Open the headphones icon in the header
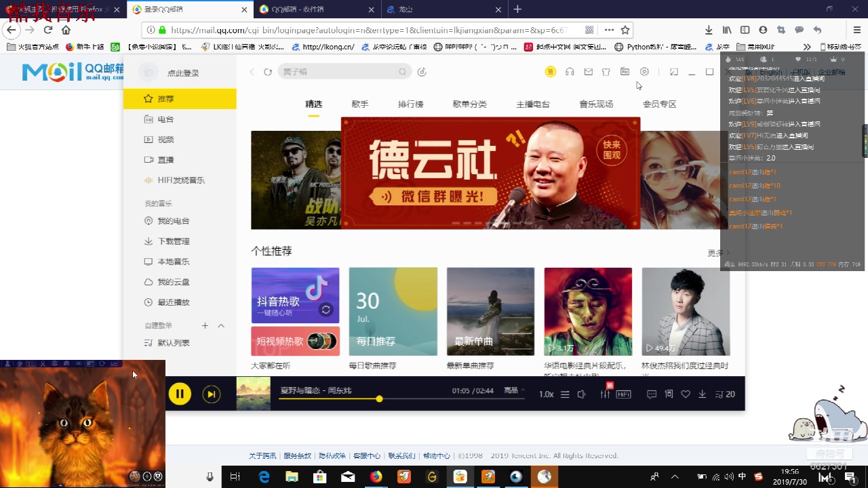Image resolution: width=868 pixels, height=488 pixels. click(570, 72)
